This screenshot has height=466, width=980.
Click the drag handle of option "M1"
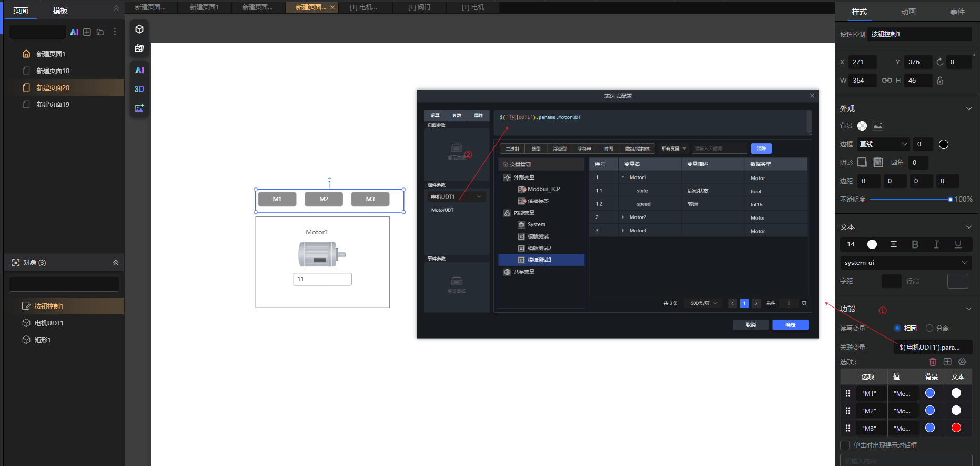pos(848,393)
